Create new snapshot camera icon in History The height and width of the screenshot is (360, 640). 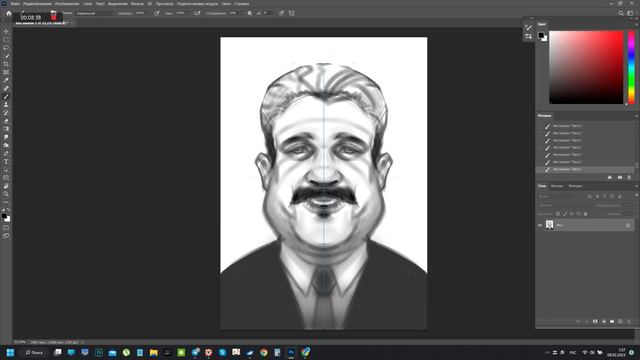point(620,178)
